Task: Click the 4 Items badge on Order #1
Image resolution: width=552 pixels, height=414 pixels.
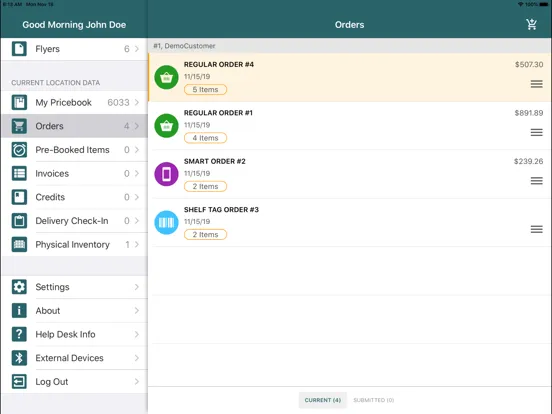Action: point(206,138)
